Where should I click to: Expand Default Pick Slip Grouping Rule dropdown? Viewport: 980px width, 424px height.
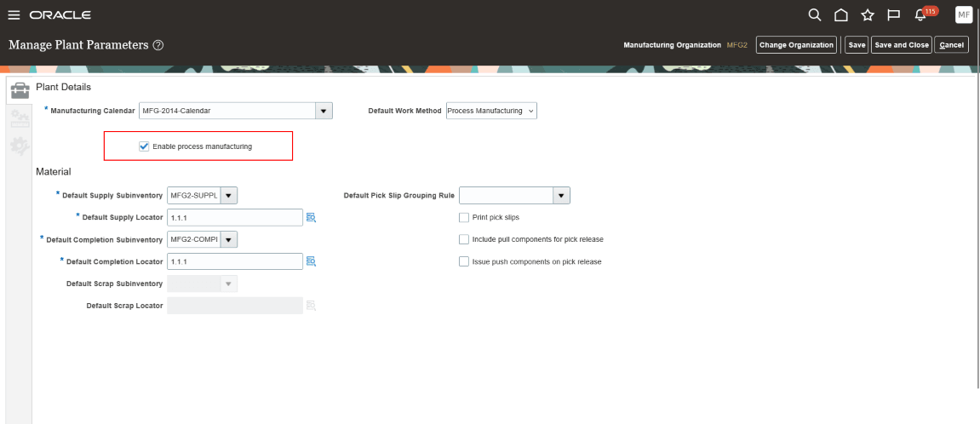[561, 196]
